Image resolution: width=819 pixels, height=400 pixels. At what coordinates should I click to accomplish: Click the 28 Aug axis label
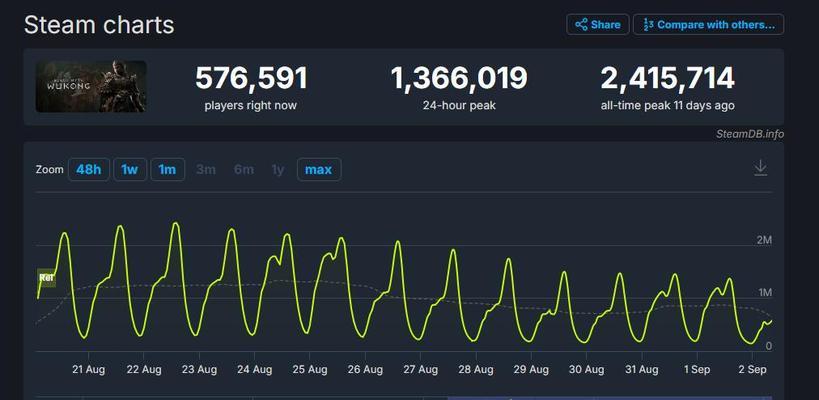[x=476, y=370]
